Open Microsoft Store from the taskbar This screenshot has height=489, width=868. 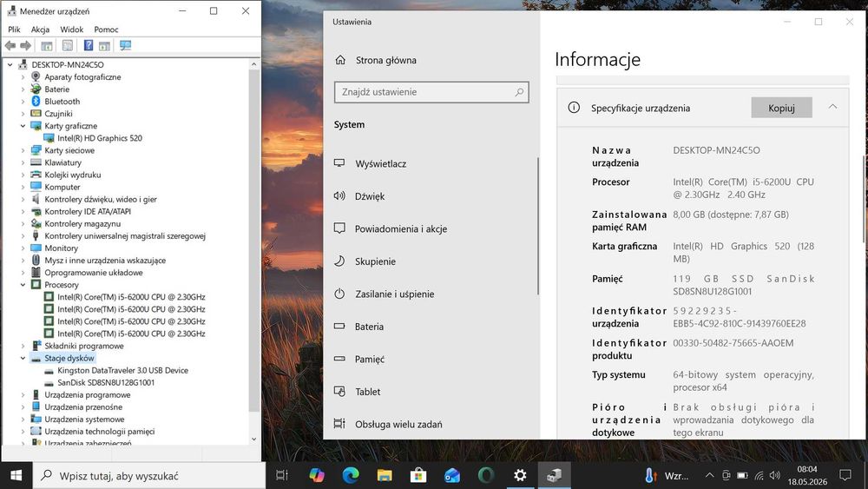coord(418,475)
